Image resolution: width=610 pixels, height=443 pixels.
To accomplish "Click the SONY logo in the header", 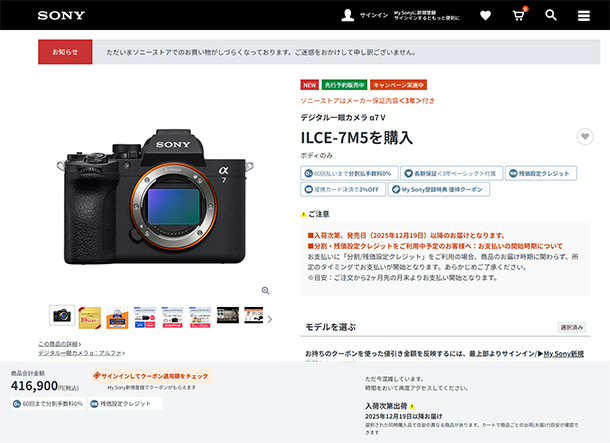I will pyautogui.click(x=61, y=15).
